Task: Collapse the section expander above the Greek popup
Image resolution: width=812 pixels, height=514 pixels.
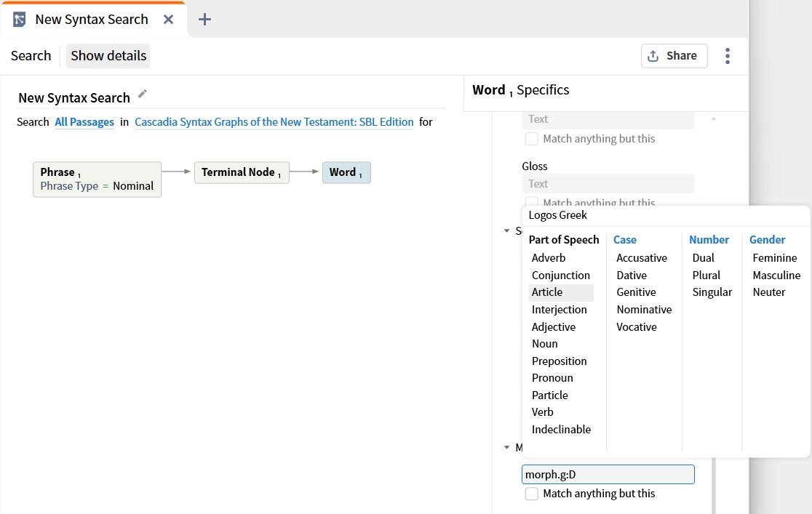Action: 507,230
